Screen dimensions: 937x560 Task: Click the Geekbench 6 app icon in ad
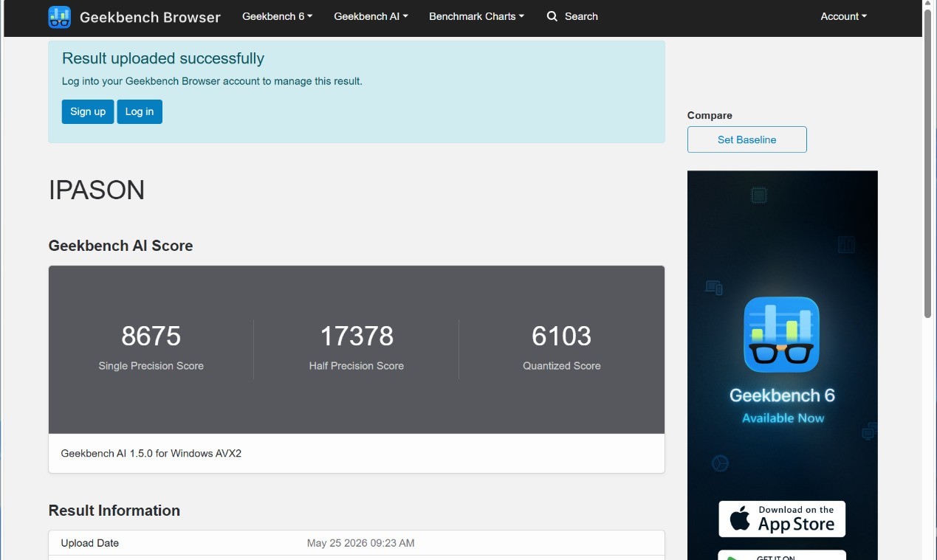coord(782,334)
